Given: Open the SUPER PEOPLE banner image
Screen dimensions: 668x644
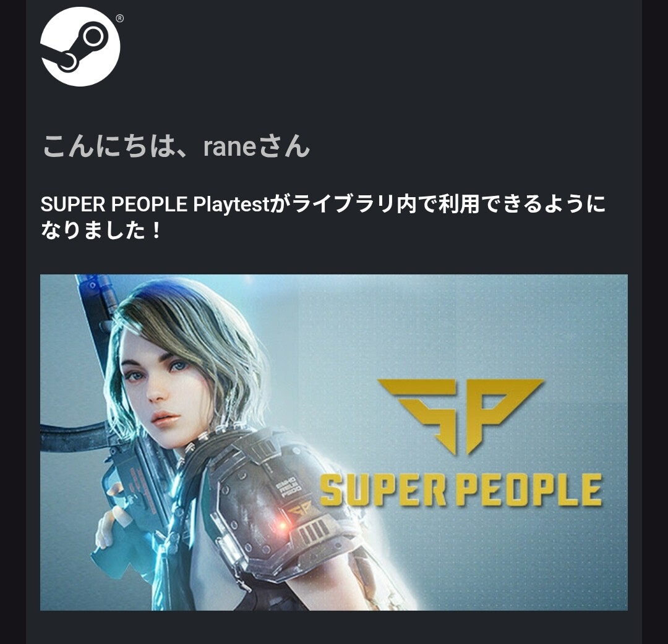Looking at the screenshot, I should point(333,443).
